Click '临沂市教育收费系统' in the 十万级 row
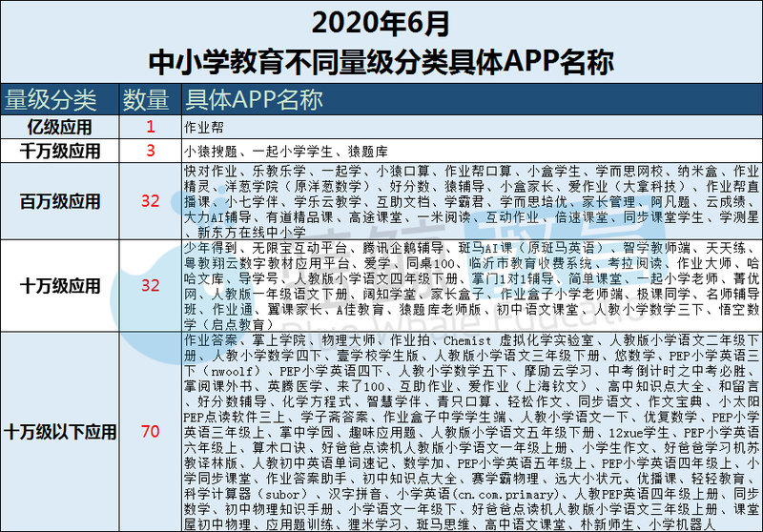This screenshot has height=532, width=763. (x=531, y=263)
